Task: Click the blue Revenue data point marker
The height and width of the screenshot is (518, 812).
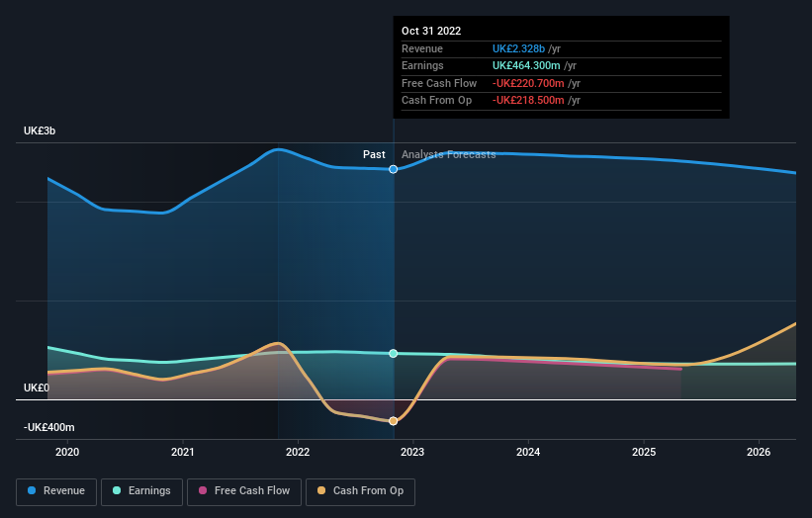Action: pos(393,169)
